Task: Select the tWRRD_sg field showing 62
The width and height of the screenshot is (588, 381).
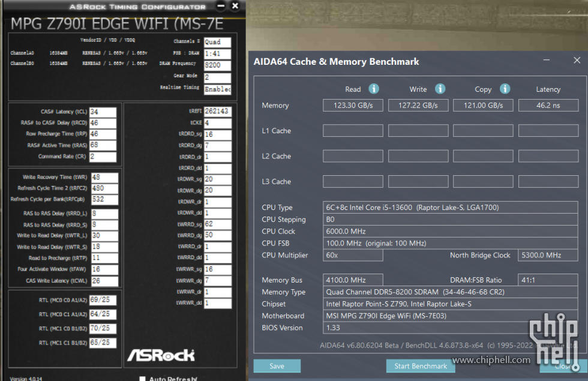Action: (217, 224)
